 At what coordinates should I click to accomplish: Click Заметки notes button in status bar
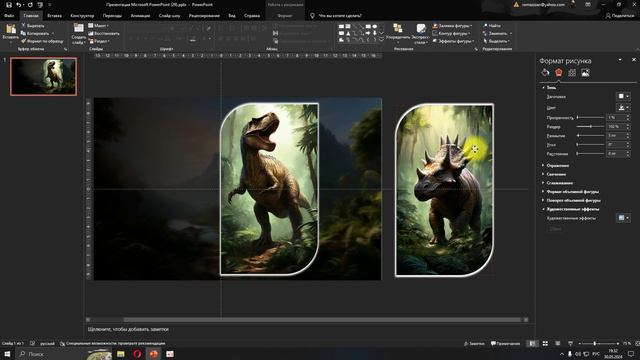474,344
